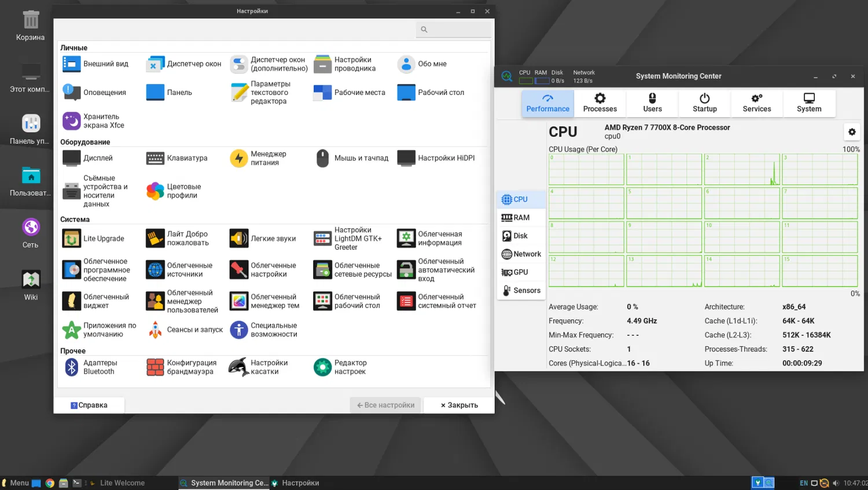This screenshot has height=490, width=868.
Task: Open Лайт Добро пожаловать welcome app
Action: pos(178,238)
